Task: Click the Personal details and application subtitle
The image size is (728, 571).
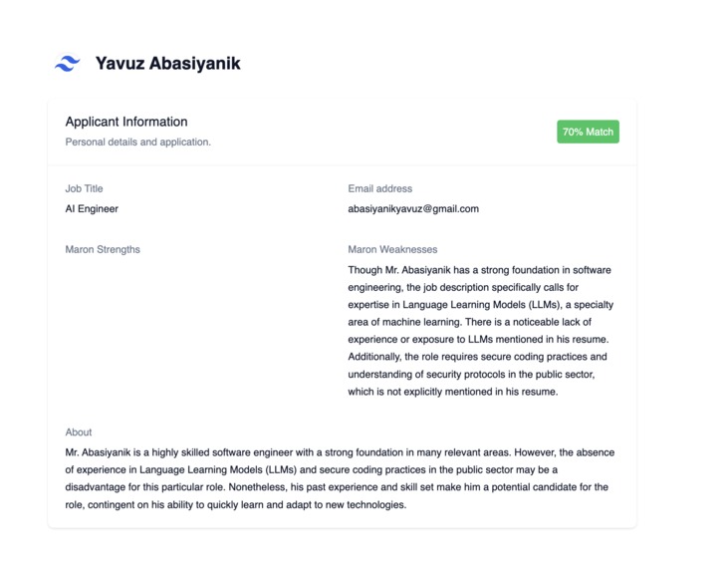Action: pos(137,143)
